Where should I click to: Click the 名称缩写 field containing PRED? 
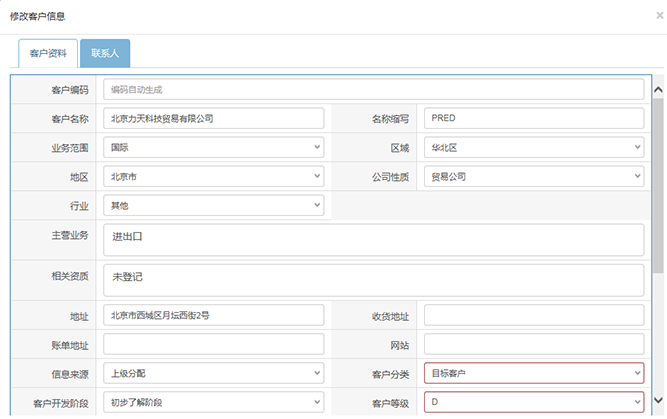click(x=533, y=118)
